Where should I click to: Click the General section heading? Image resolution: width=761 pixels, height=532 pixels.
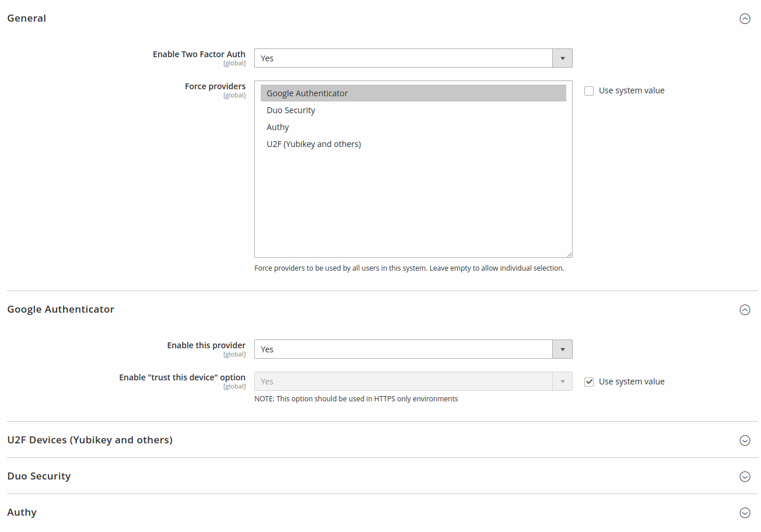pyautogui.click(x=26, y=18)
